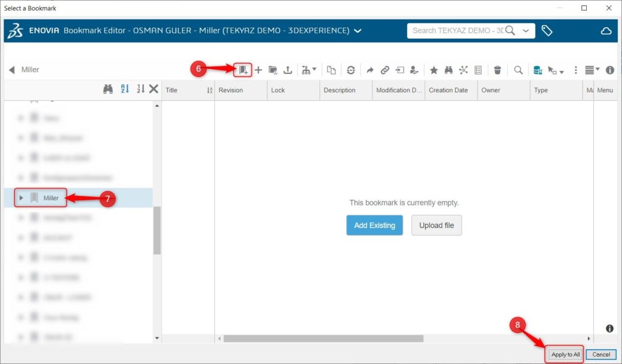This screenshot has width=622, height=364.
Task: Click the network relations toolbar icon
Action: [463, 70]
